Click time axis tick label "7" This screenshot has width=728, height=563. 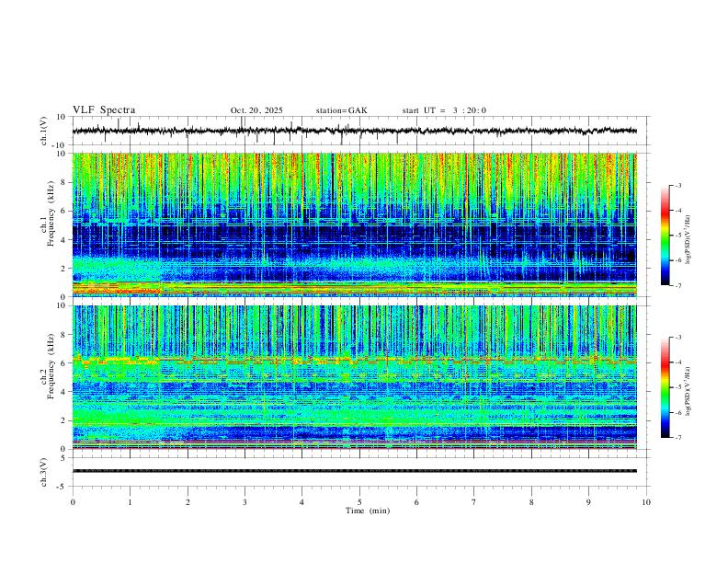[x=474, y=502]
